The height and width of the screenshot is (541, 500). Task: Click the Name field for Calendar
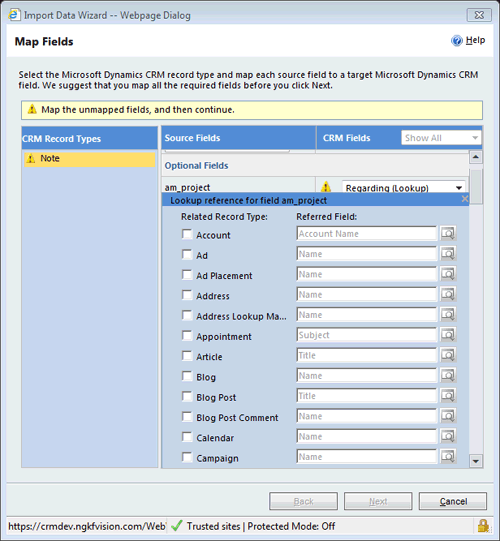tap(366, 436)
